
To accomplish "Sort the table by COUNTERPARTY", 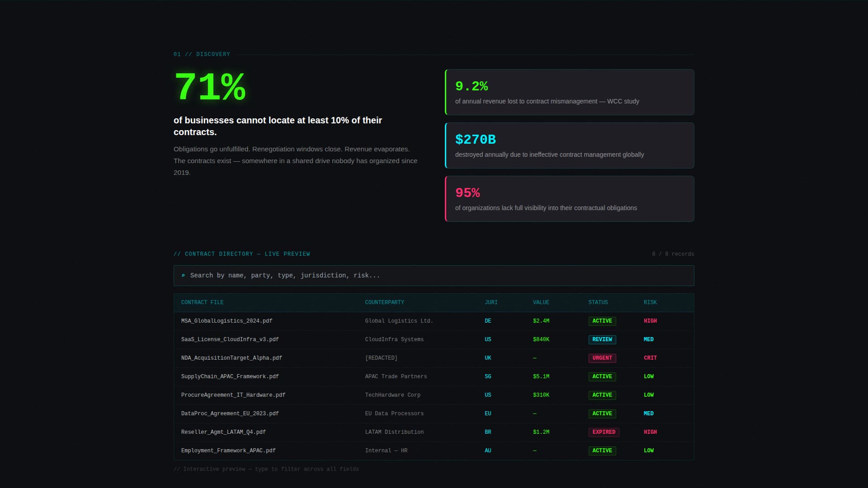I will click(x=385, y=302).
